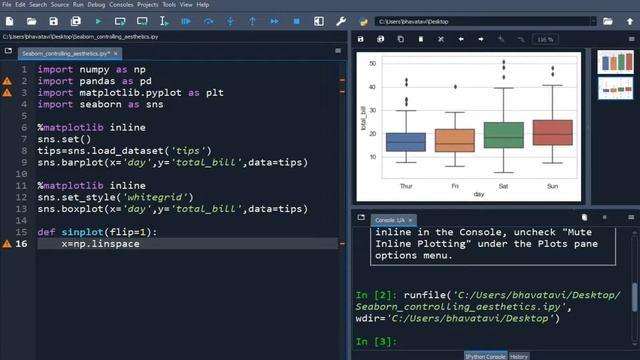Click the debugger Step over icon

click(x=209, y=21)
